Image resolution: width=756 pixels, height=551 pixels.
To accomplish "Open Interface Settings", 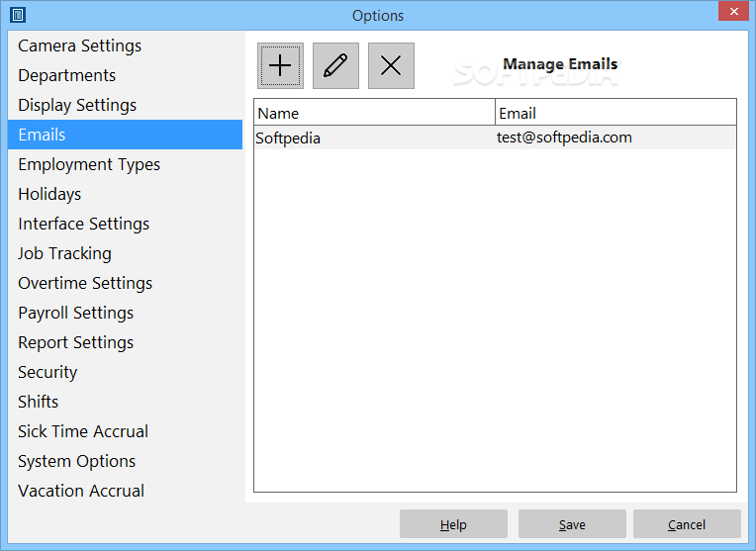I will point(125,224).
